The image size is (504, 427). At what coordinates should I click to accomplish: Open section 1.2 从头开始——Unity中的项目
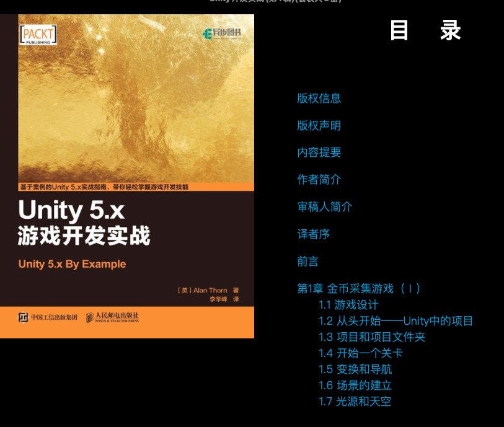[x=396, y=321]
